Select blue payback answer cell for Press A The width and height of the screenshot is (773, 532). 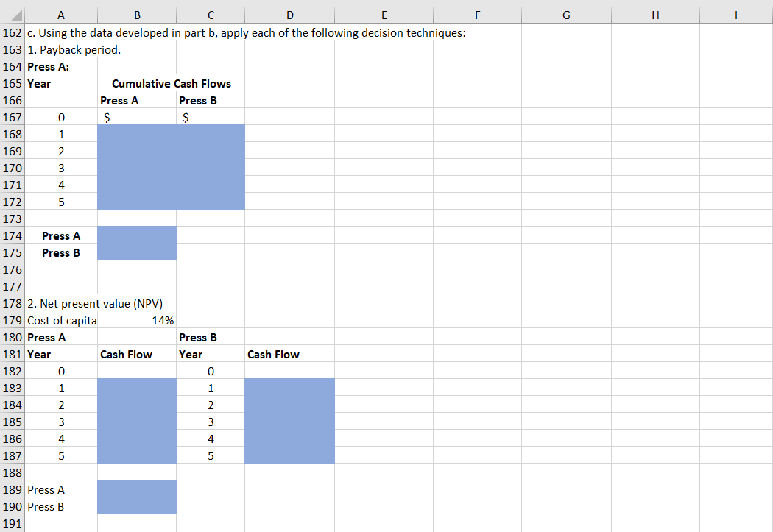pyautogui.click(x=137, y=236)
